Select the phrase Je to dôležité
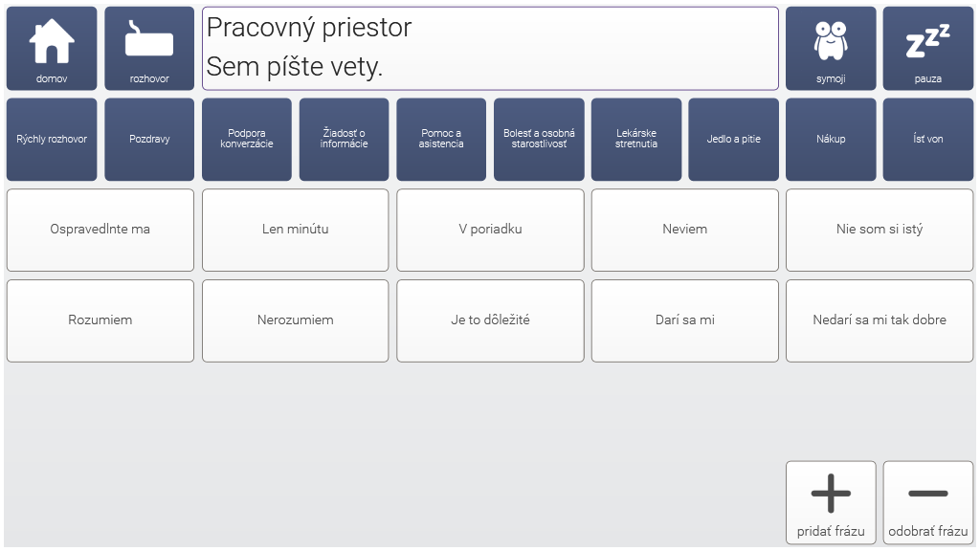The width and height of the screenshot is (980, 551). tap(490, 320)
